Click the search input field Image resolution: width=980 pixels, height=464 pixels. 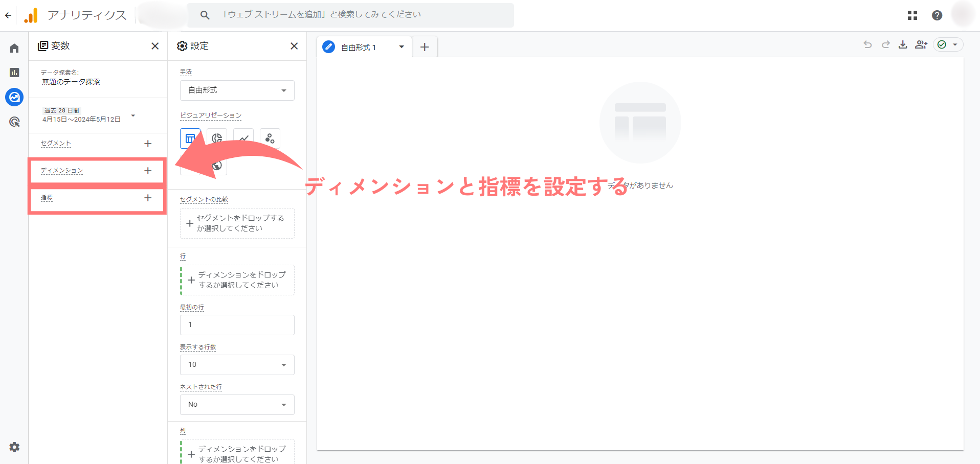[x=350, y=15]
